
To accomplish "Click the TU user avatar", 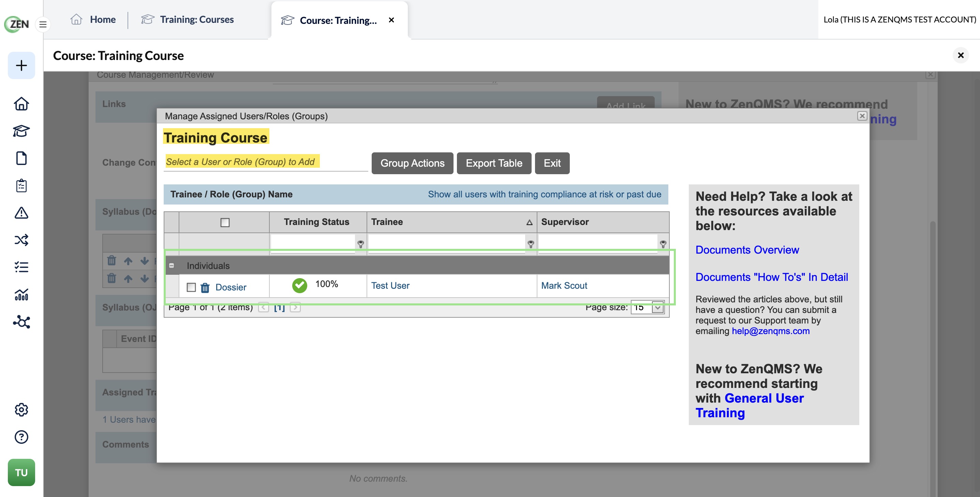I will (21, 472).
